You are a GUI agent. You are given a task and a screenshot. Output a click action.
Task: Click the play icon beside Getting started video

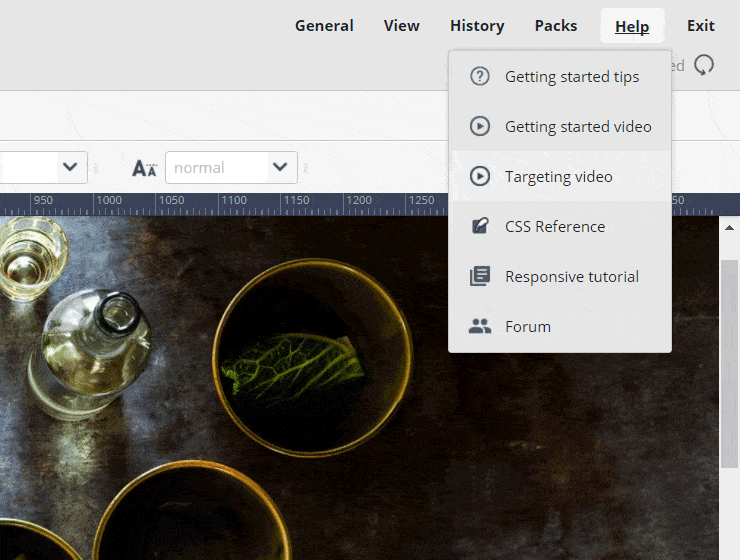pos(480,126)
